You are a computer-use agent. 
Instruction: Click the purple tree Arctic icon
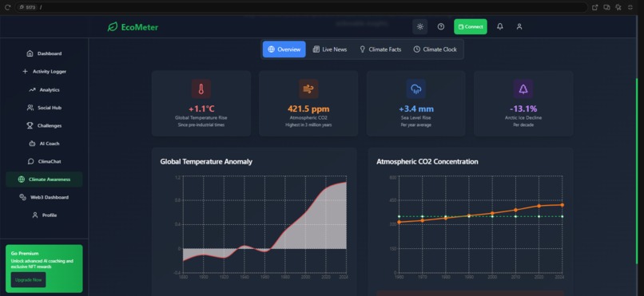[x=523, y=89]
